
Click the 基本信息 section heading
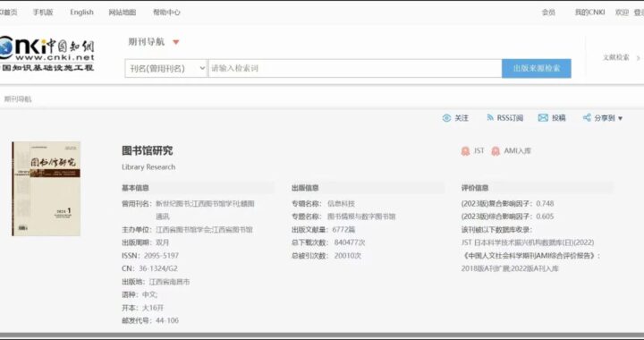[x=135, y=188]
